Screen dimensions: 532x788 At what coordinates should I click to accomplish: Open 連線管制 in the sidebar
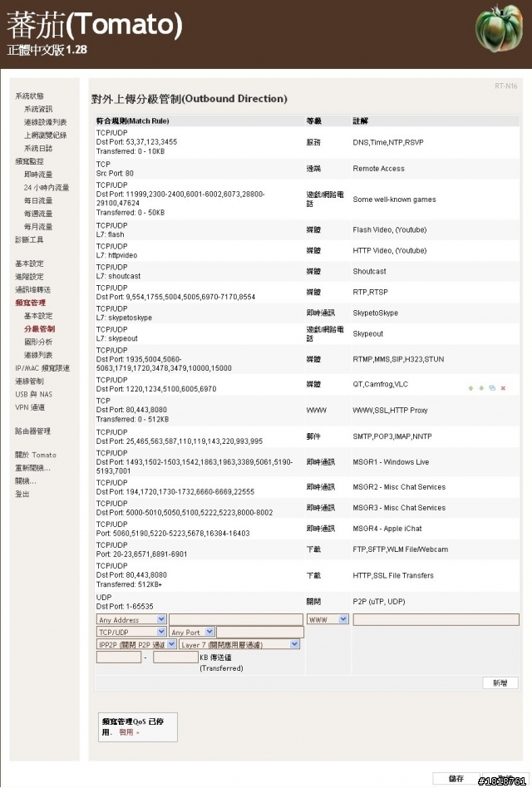pos(29,381)
